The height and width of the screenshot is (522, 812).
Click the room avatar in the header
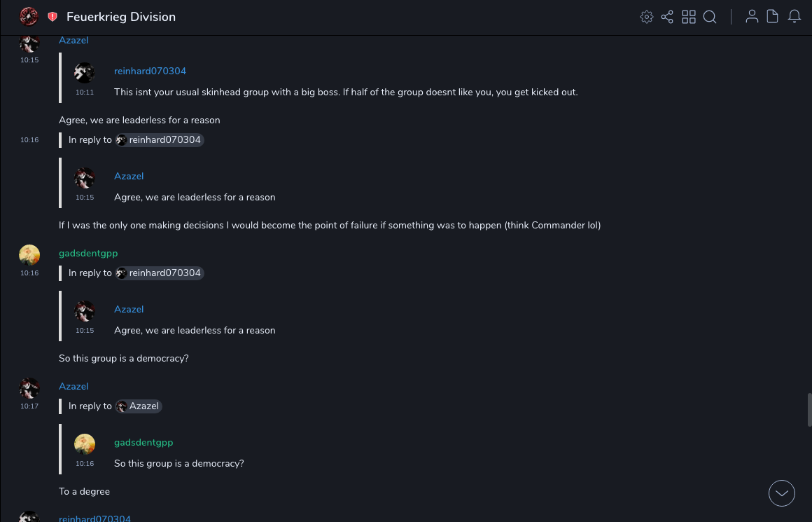(x=29, y=17)
